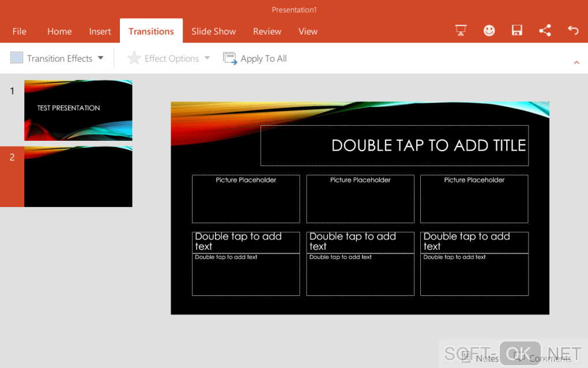Open the Slide Show tab
This screenshot has width=588, height=368.
click(213, 32)
